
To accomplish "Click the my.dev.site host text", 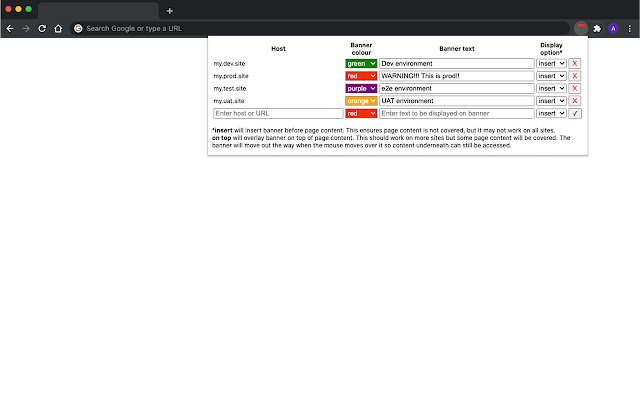I will (229, 64).
